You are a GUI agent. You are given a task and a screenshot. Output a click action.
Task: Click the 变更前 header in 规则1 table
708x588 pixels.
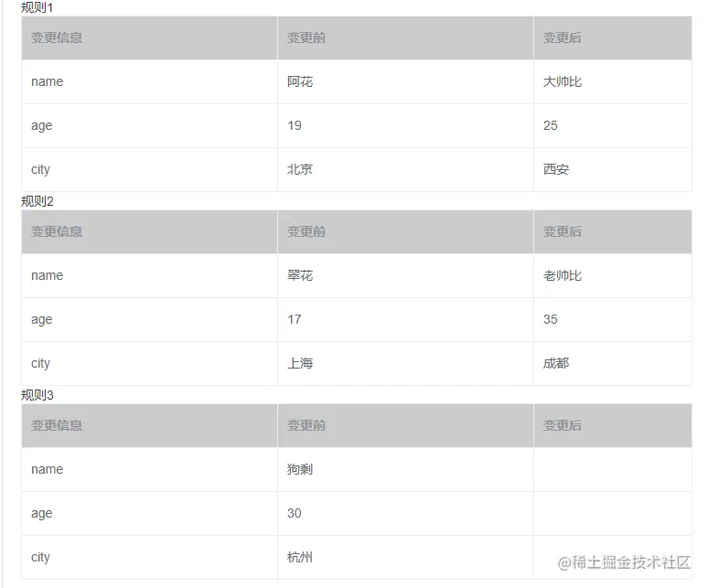[x=306, y=38]
